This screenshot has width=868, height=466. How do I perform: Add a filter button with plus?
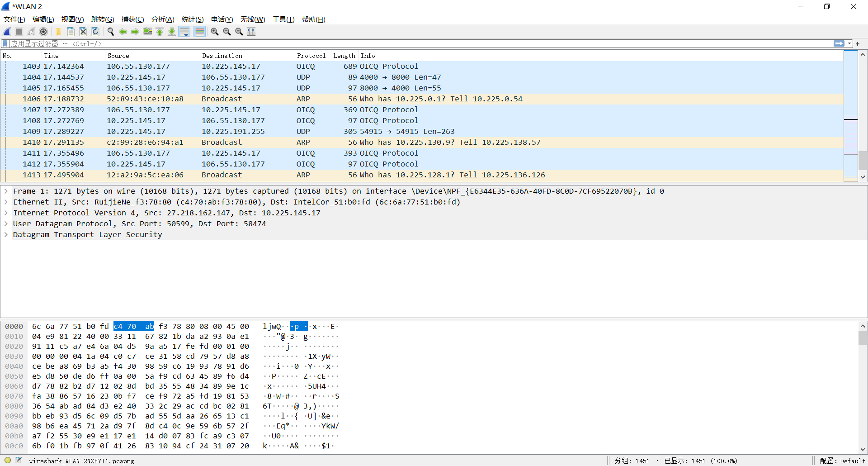point(858,44)
